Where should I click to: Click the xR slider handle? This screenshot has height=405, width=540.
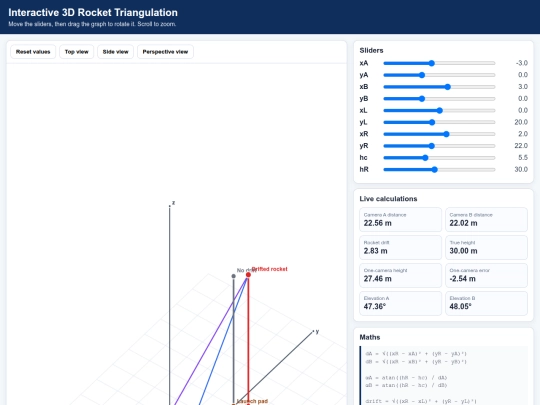point(446,134)
